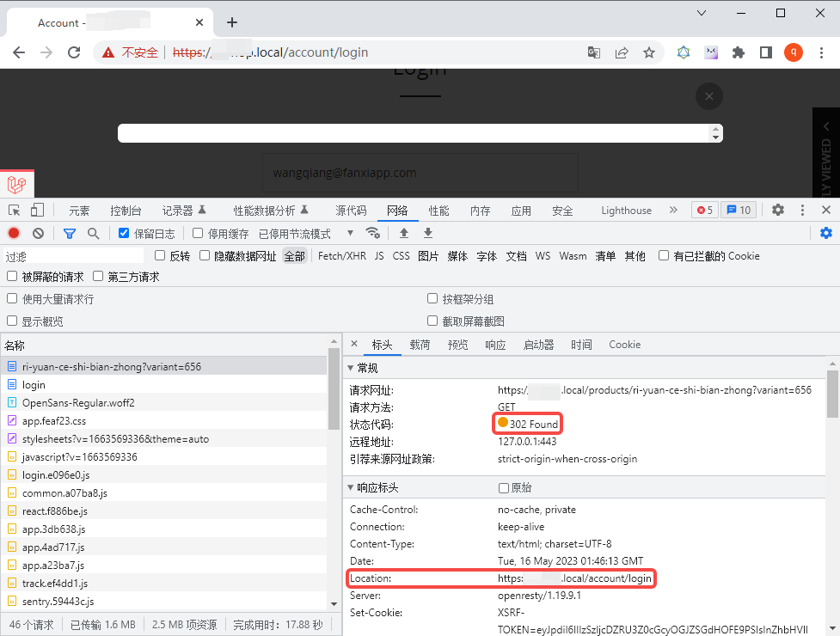Collapse the 常规 section
The width and height of the screenshot is (840, 636).
point(350,368)
